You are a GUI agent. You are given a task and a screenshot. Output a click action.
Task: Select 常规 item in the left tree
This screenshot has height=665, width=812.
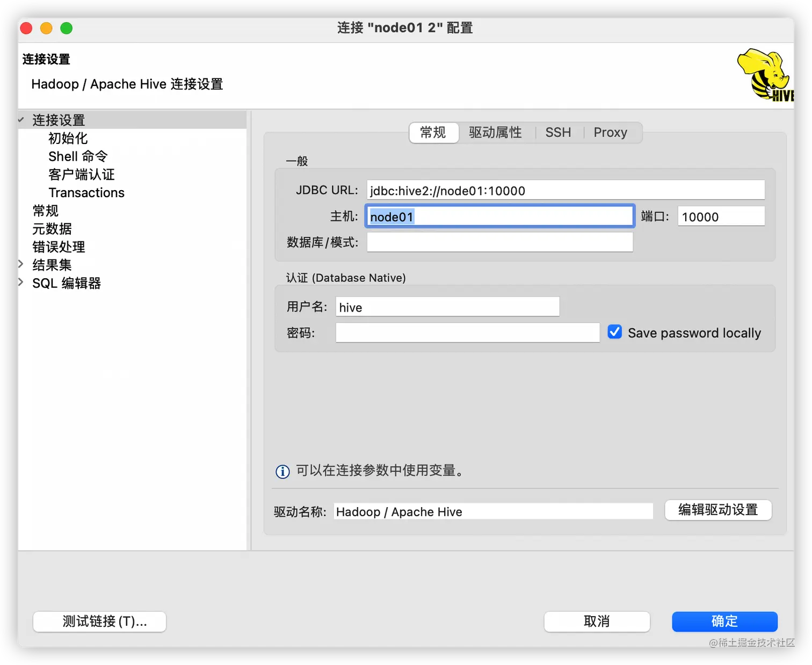[x=46, y=211]
